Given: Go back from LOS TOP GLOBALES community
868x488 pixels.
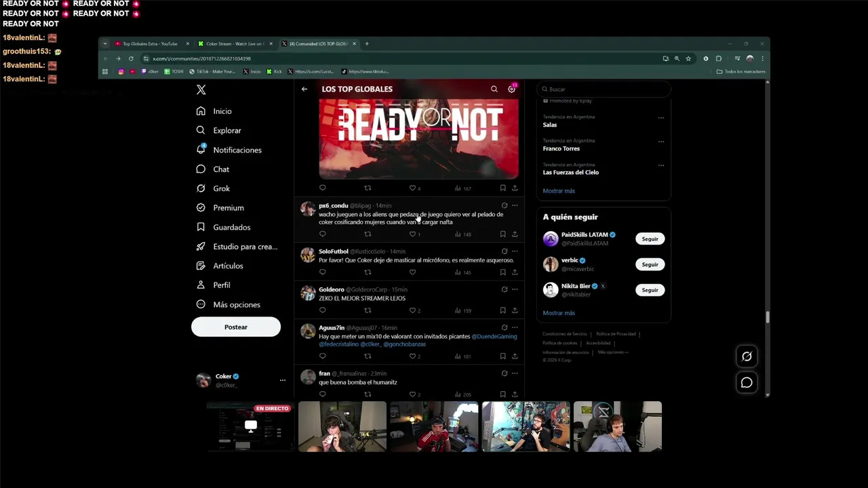Looking at the screenshot, I should (304, 89).
